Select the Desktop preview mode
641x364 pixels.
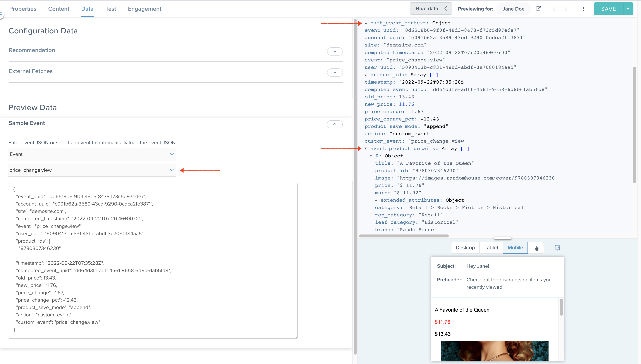coord(465,248)
